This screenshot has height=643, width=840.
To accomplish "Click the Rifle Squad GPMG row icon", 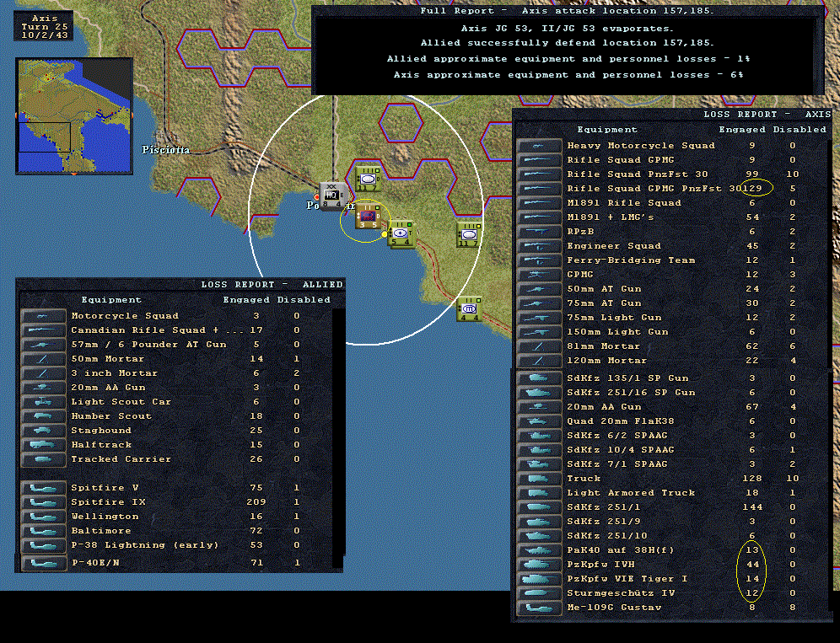I will click(538, 160).
